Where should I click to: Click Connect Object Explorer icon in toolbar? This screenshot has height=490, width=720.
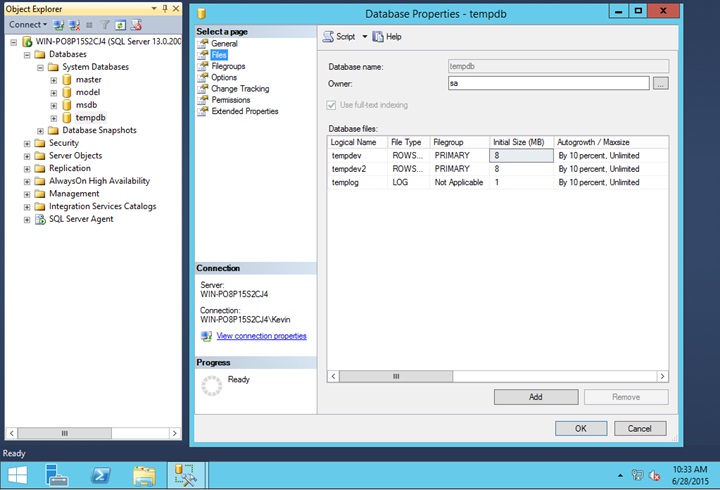(58, 25)
